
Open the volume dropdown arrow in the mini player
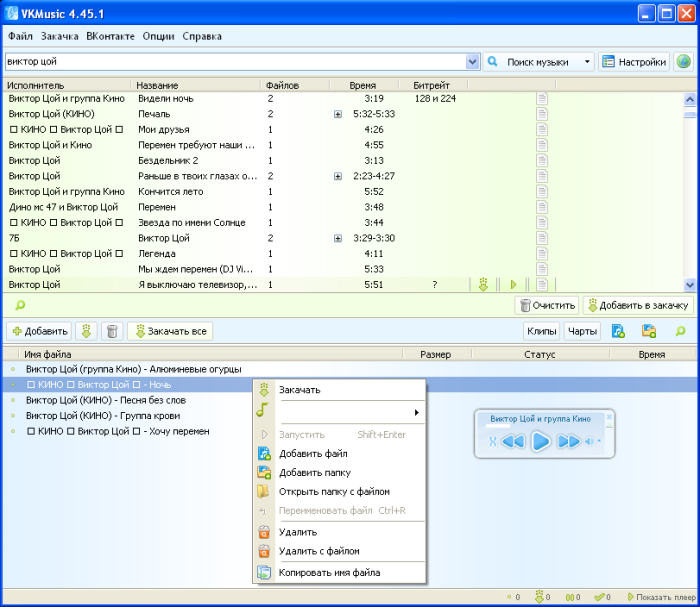[x=599, y=441]
